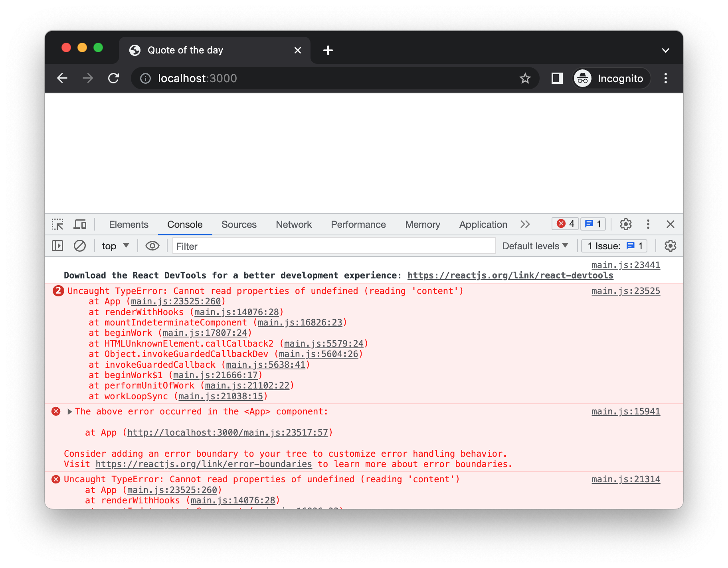Image resolution: width=728 pixels, height=568 pixels.
Task: Clear the console with the ban icon
Action: tap(80, 246)
